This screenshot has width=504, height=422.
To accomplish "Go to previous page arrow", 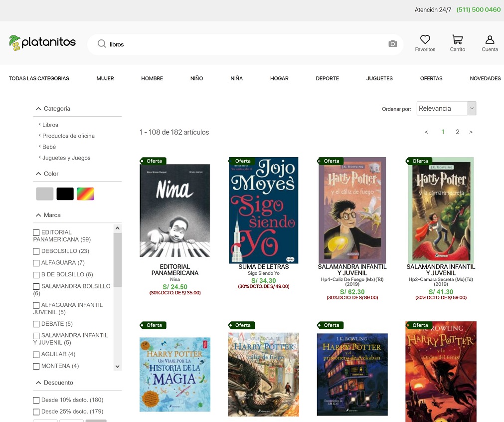I will tap(426, 132).
